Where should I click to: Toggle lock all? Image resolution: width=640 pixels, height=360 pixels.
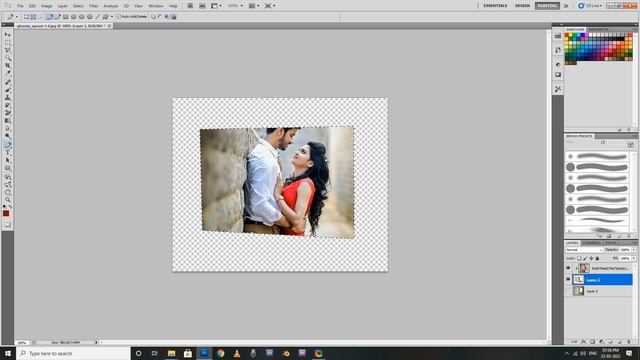click(597, 258)
